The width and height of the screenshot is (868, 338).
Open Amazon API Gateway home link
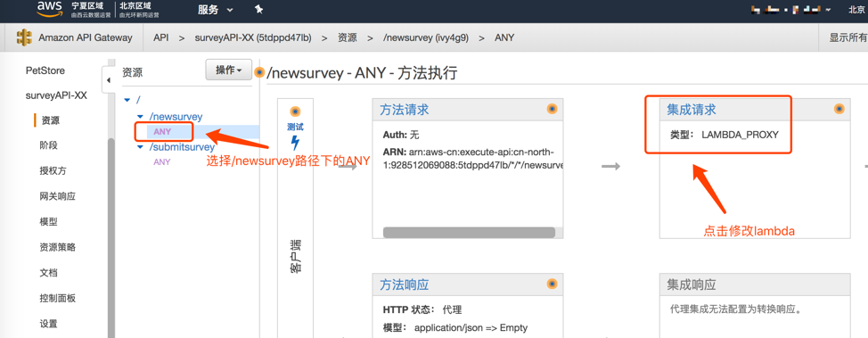click(x=86, y=37)
